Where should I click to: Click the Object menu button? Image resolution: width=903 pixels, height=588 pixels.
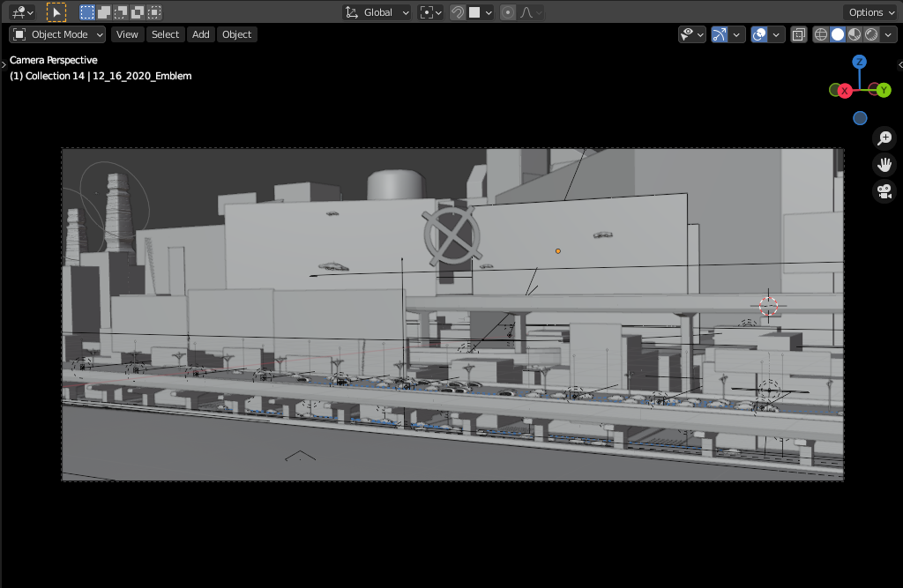[236, 34]
